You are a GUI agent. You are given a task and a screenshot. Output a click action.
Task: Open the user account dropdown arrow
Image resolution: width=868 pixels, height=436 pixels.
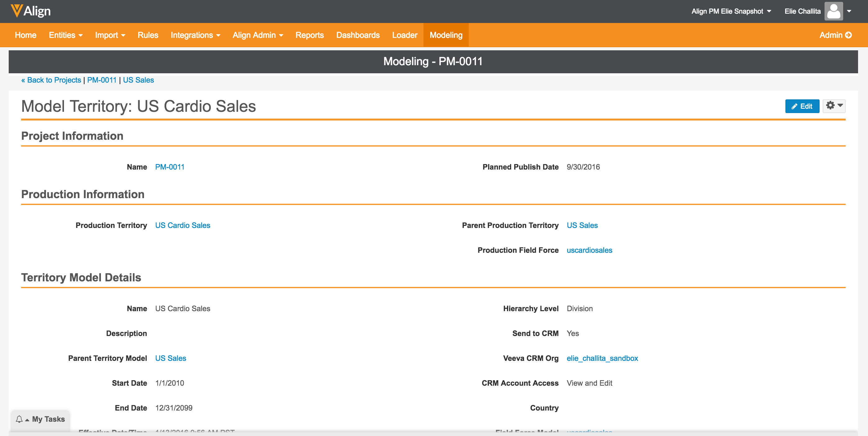tap(849, 11)
